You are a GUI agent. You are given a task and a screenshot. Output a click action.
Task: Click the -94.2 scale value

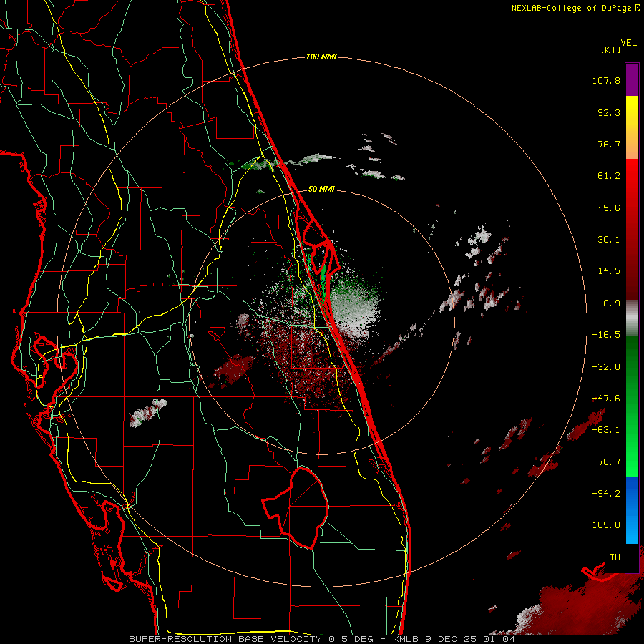(606, 493)
